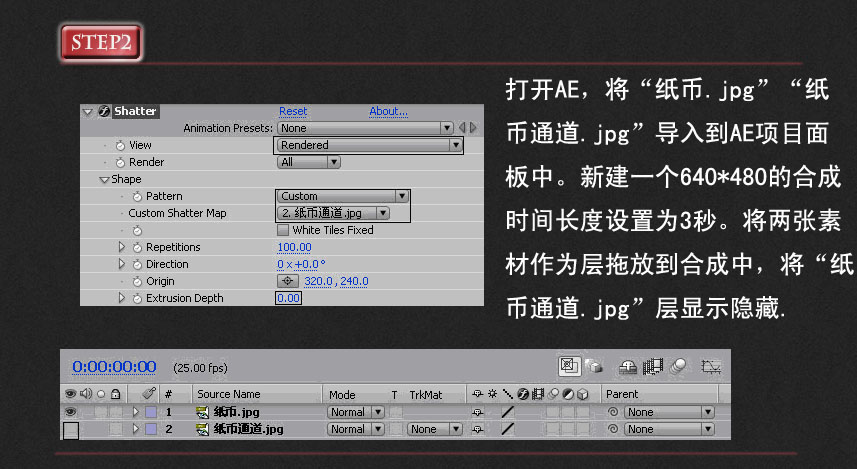Open TrkMat dropdown for 纸币通道.jpg layer
Image resolution: width=857 pixels, height=469 pixels.
pos(435,429)
